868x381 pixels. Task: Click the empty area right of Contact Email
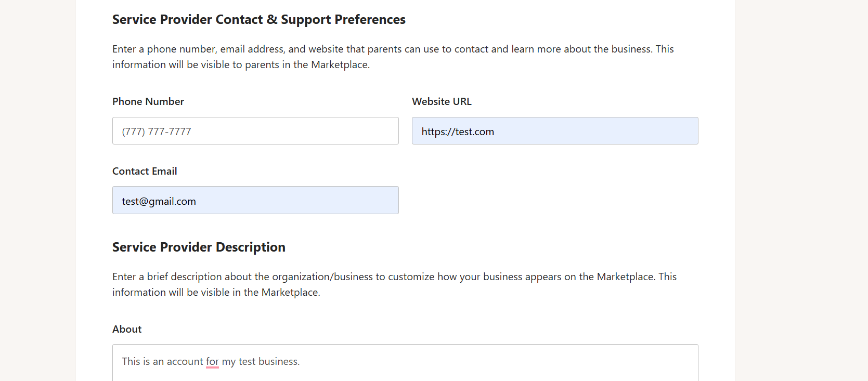tap(555, 200)
